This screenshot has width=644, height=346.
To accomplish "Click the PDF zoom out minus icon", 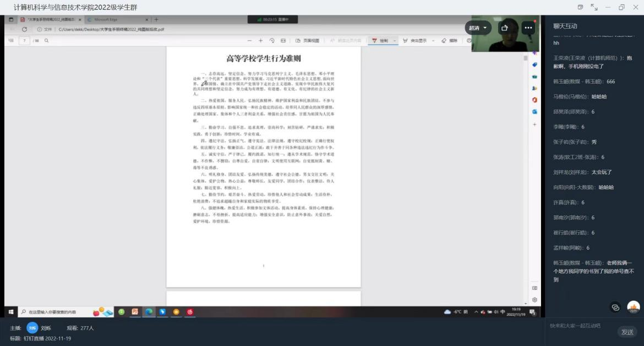I will (x=249, y=41).
